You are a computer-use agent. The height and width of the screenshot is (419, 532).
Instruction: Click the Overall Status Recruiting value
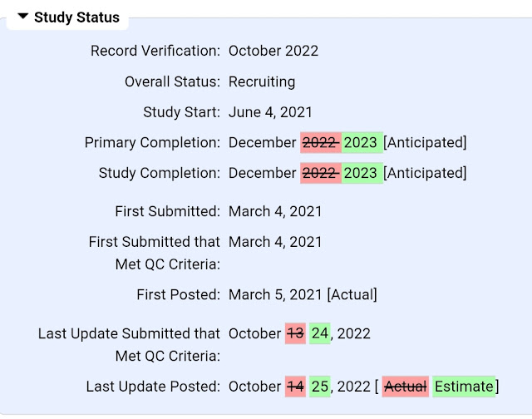[262, 81]
